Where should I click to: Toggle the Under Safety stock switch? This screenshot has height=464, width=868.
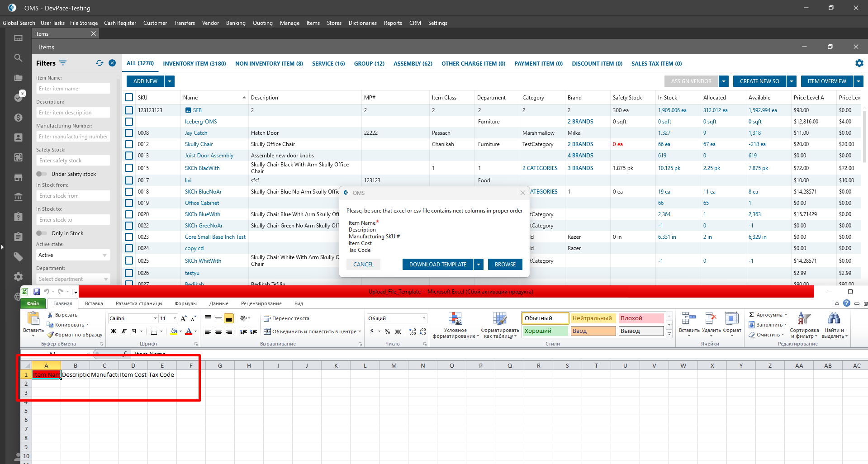(x=42, y=174)
